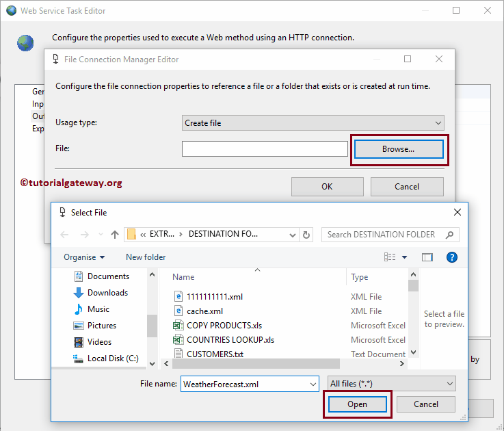This screenshot has width=504, height=431.
Task: Expand the File name history dropdown
Action: tap(313, 384)
